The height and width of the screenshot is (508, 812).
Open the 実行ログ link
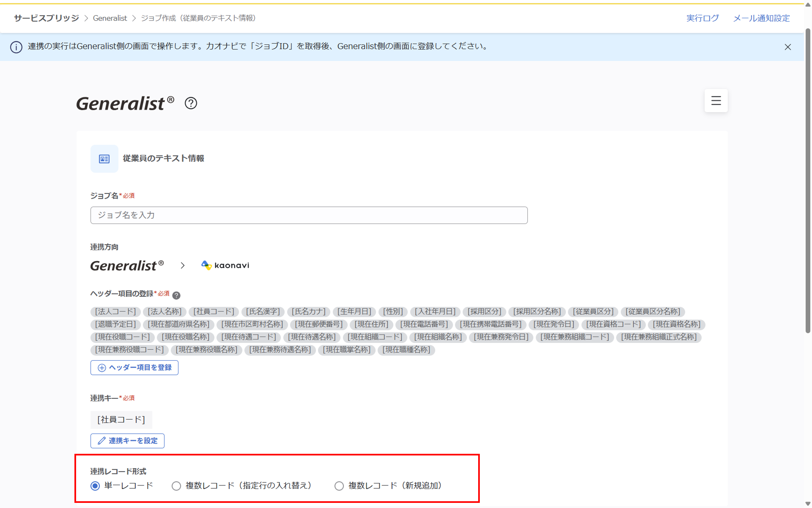click(702, 18)
